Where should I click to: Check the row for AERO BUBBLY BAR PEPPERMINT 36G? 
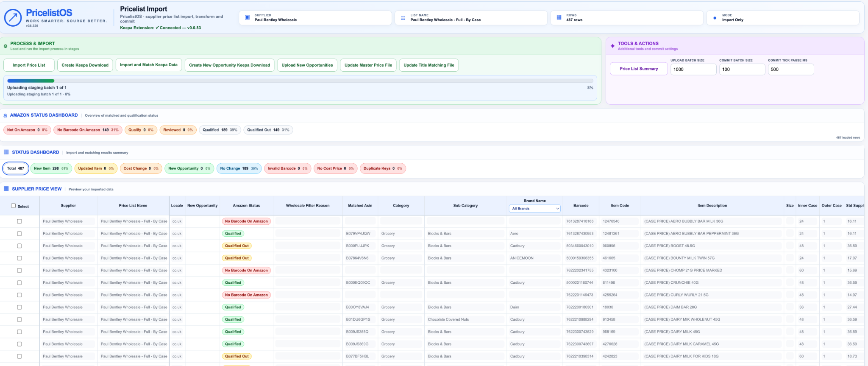coord(19,234)
